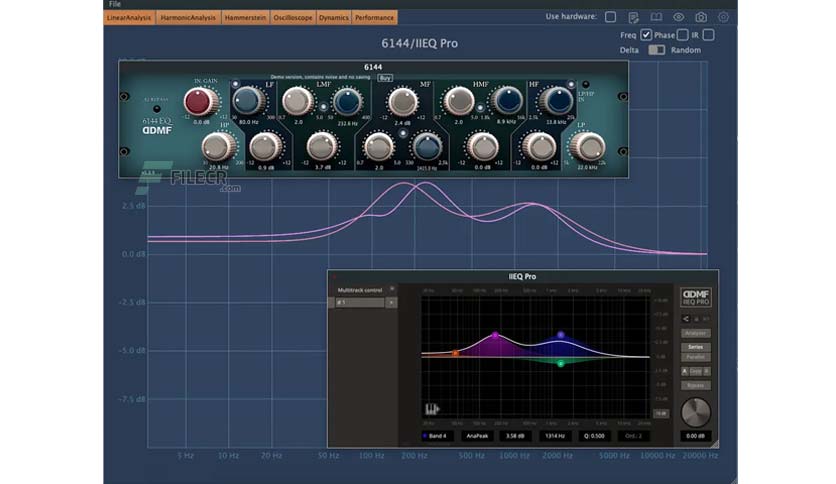Click the HF frequency knob at 13.8 kHz
Image resolution: width=836 pixels, height=484 pixels.
coord(556,101)
